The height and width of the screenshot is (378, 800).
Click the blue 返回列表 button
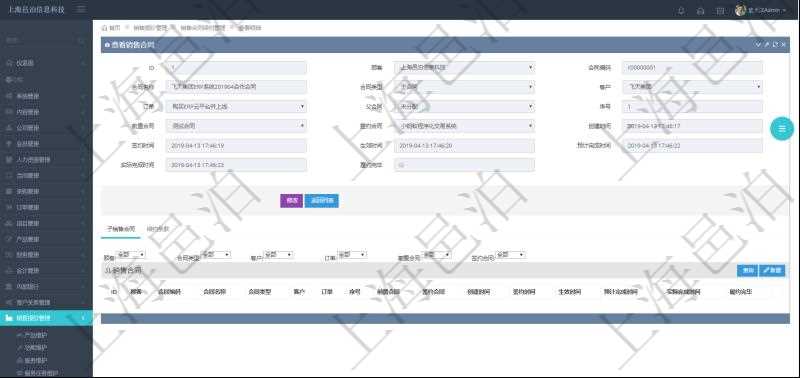pyautogui.click(x=321, y=201)
